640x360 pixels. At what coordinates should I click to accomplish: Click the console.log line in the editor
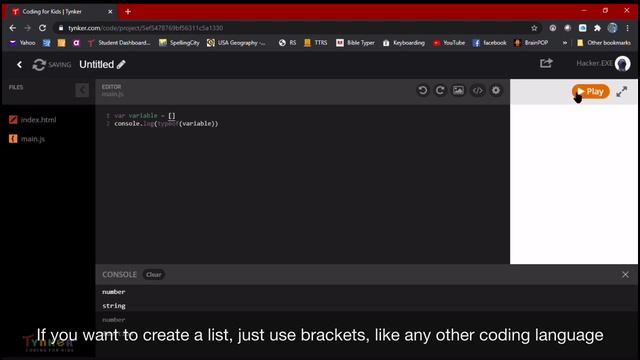[x=166, y=124]
